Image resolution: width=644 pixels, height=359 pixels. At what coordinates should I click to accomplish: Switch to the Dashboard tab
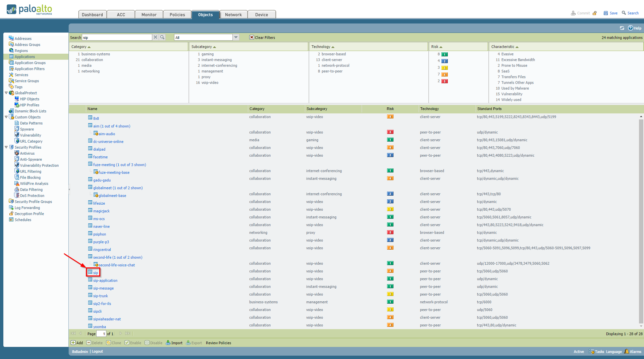coord(92,14)
